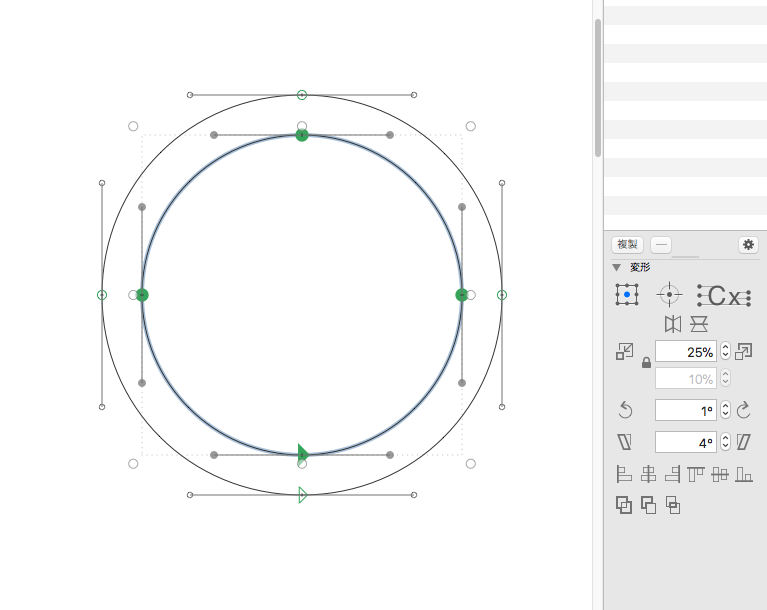Click the outer right node's upper handle
Viewport: 767px width, 610px height.
tap(502, 183)
